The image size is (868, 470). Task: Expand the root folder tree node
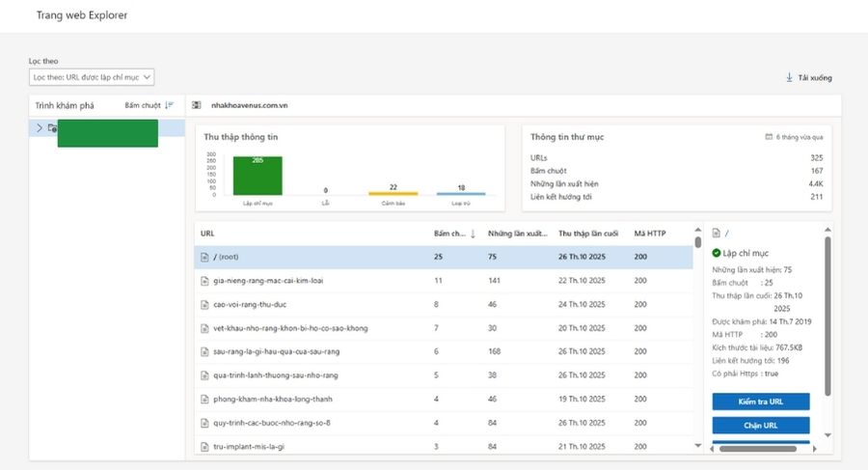(x=39, y=127)
